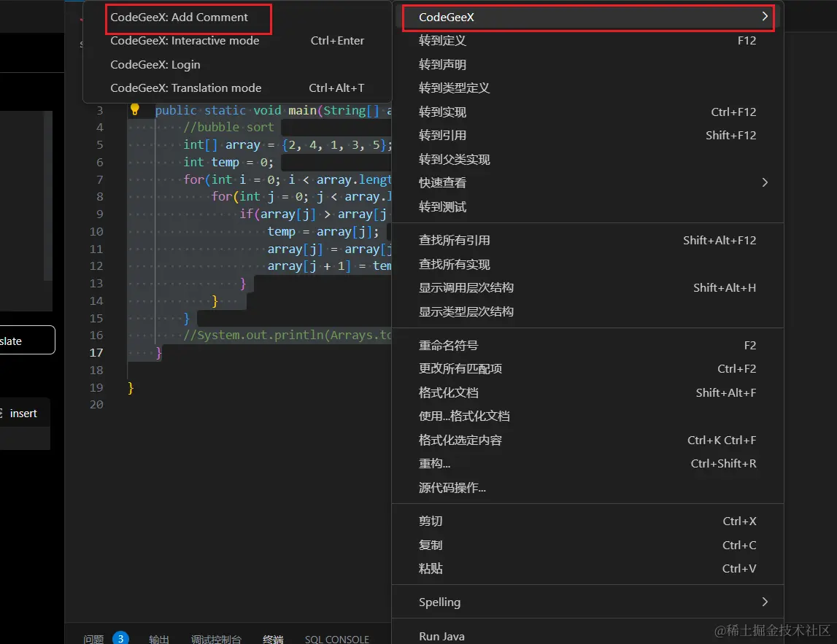Open the SQL CONSOLE tab
This screenshot has height=644, width=837.
click(337, 639)
